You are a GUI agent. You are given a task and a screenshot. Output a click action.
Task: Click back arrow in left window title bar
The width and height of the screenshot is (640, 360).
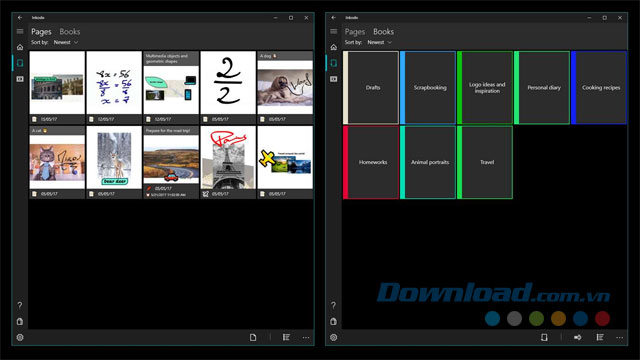click(x=20, y=18)
